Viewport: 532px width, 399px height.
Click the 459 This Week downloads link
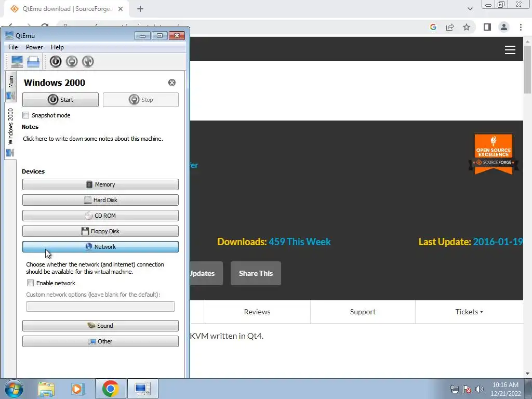300,242
